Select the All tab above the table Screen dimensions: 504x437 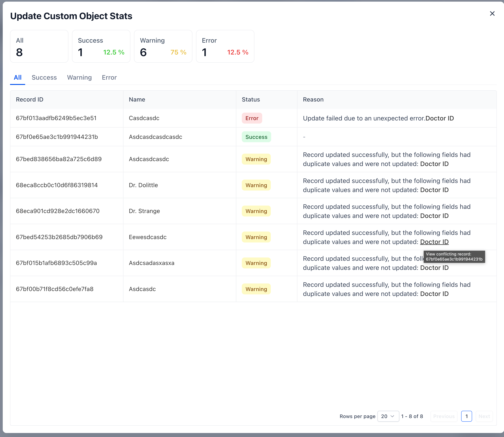coord(17,78)
